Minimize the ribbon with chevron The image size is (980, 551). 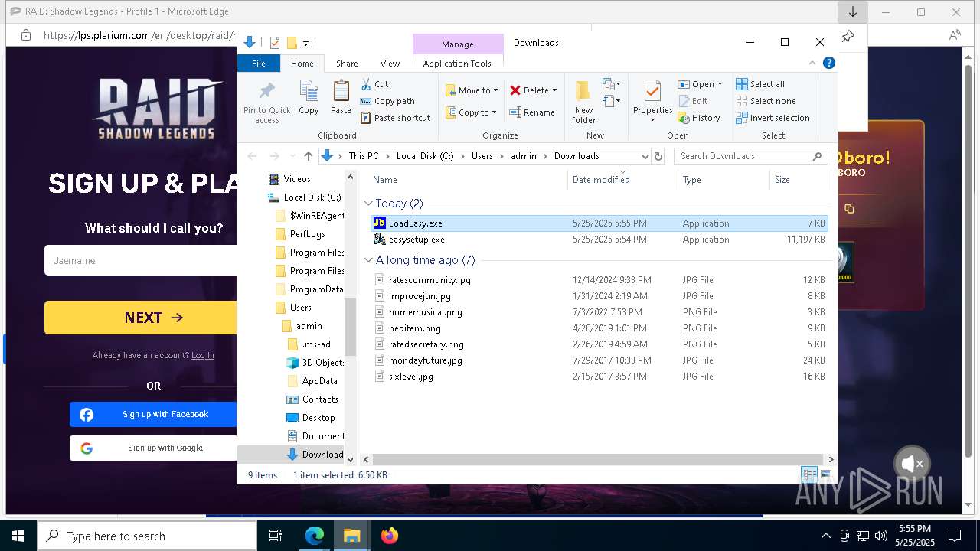(813, 64)
